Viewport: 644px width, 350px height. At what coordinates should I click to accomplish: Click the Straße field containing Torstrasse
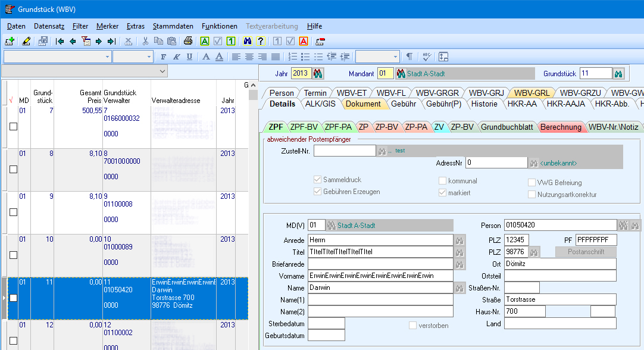pyautogui.click(x=560, y=299)
